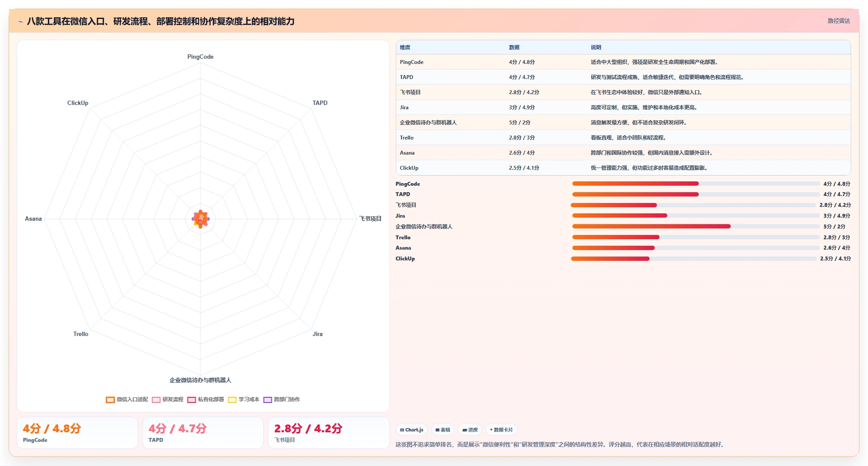Open the 飞书项目 score card
Image resolution: width=868 pixels, height=466 pixels.
tap(328, 433)
